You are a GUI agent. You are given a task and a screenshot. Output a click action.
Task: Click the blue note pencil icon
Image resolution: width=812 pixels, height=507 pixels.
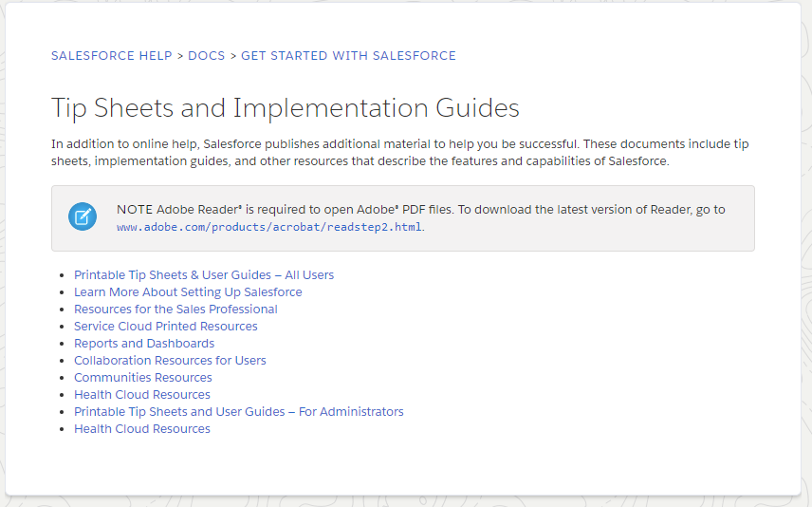tap(83, 216)
